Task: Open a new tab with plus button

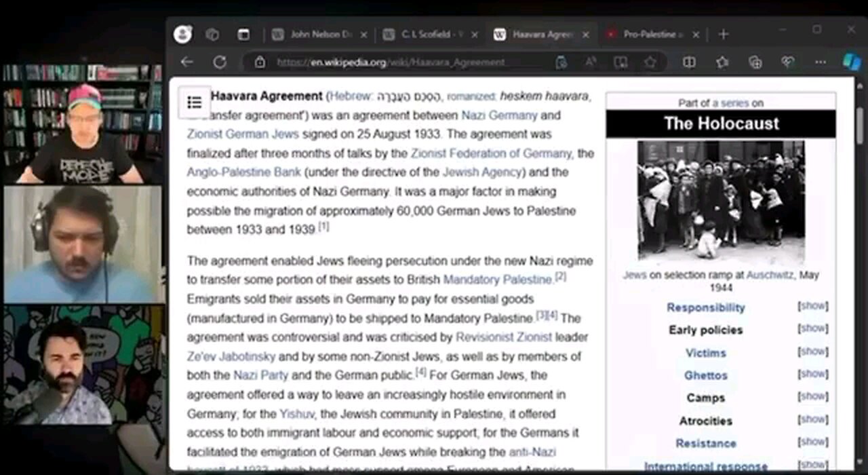Action: point(724,35)
